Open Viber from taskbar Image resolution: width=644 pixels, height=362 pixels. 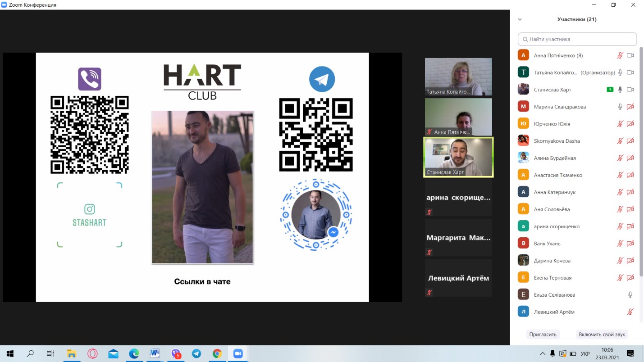coord(176,353)
